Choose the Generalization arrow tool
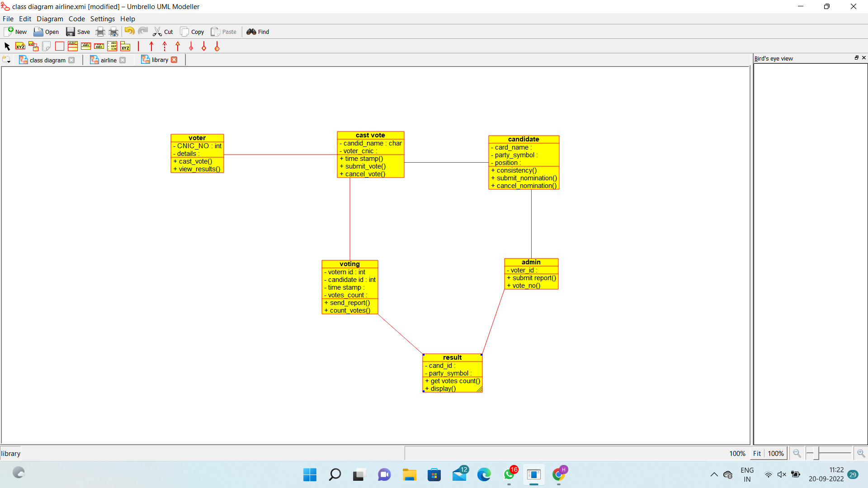Screen dimensions: 868x488 178,46
